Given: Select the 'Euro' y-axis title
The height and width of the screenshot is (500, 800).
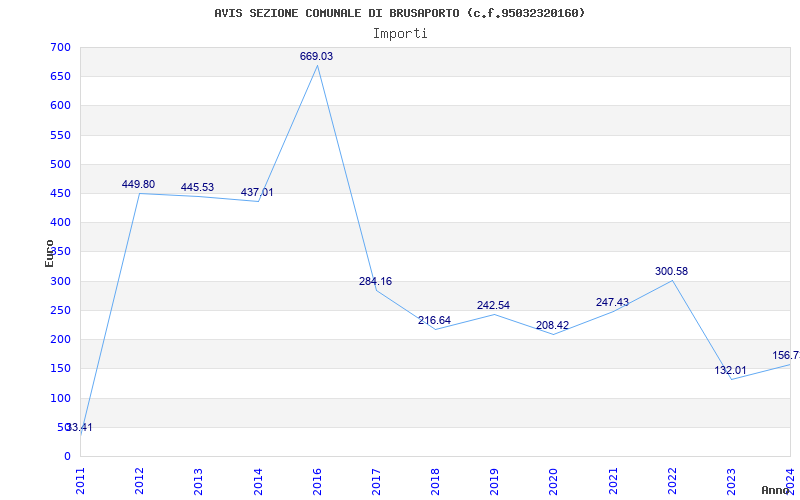Looking at the screenshot, I should click(49, 254).
